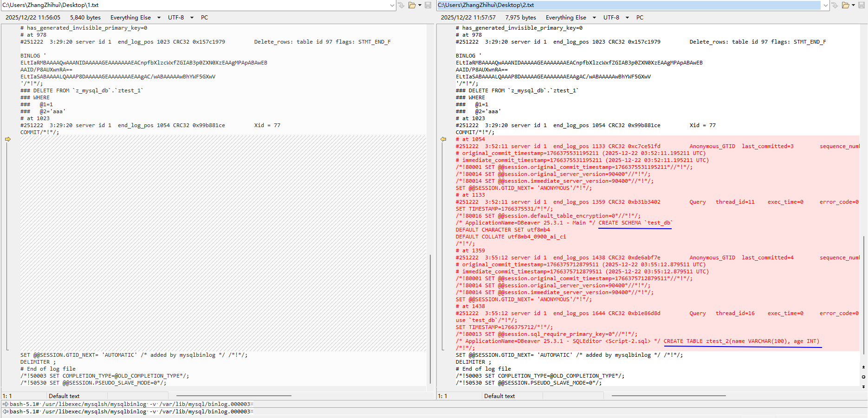This screenshot has height=418, width=868.
Task: Click right pane cursor position '1: 1'
Action: (442, 396)
